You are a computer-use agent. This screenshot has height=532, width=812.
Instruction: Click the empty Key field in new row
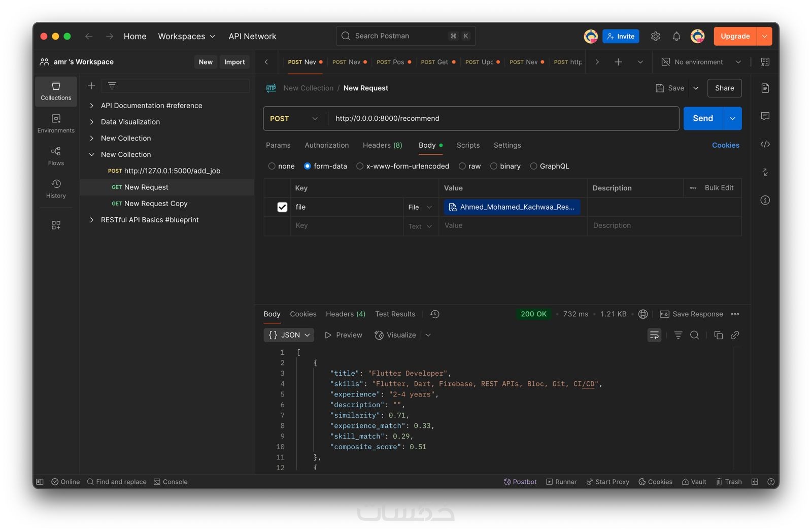coord(347,226)
